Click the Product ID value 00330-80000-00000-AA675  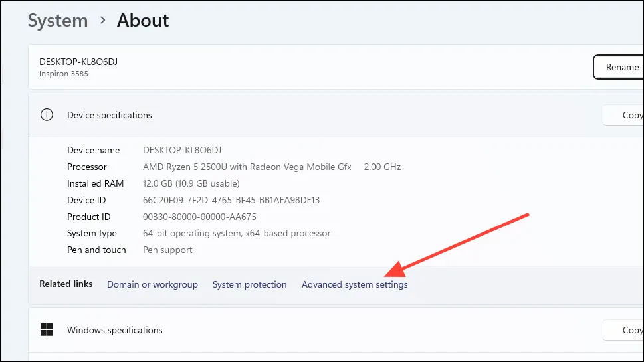click(199, 217)
